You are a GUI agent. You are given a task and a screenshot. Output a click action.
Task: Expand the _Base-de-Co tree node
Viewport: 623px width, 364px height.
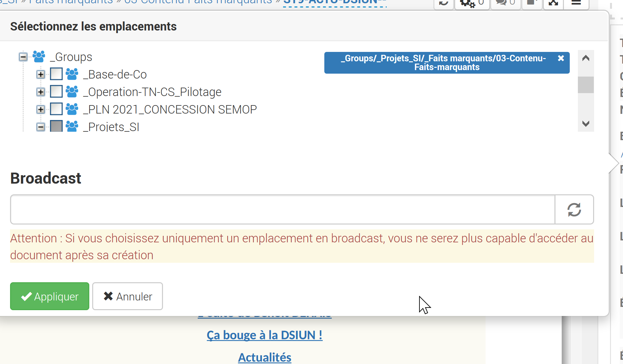[x=41, y=75]
